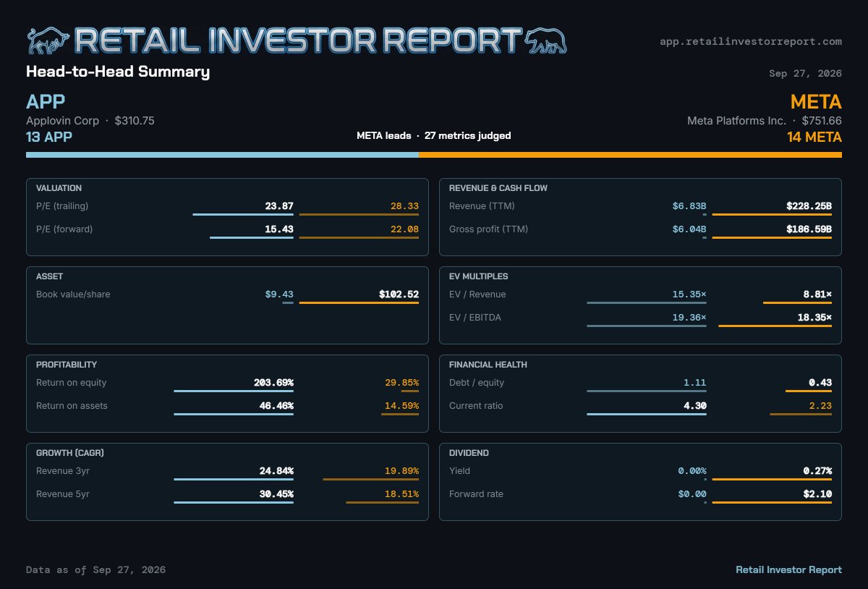Select the META ticker heading
This screenshot has height=589, width=868.
(x=816, y=101)
